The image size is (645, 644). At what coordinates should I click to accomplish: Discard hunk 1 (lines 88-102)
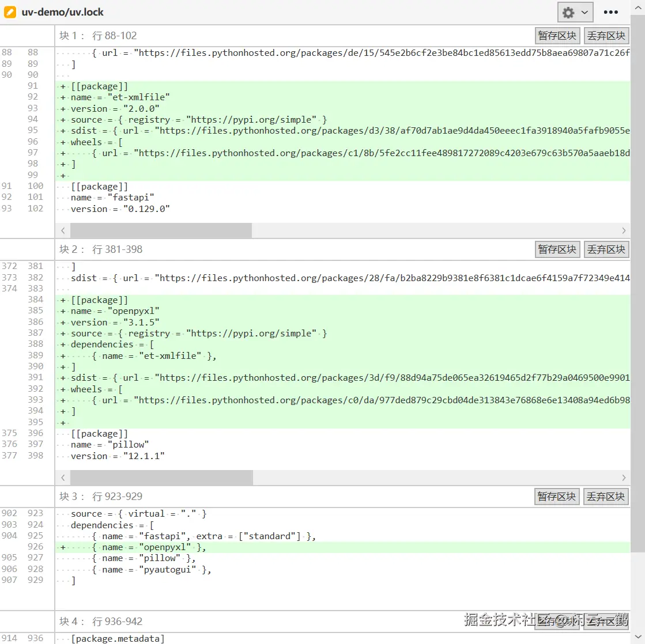pyautogui.click(x=606, y=36)
